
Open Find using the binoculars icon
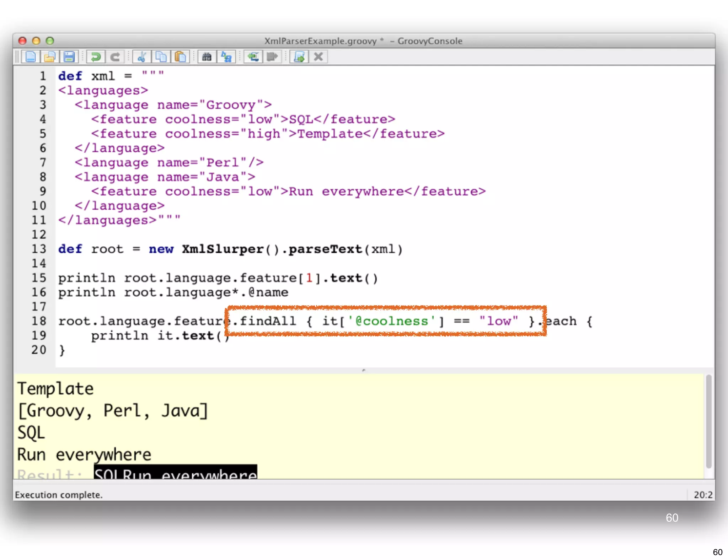207,57
